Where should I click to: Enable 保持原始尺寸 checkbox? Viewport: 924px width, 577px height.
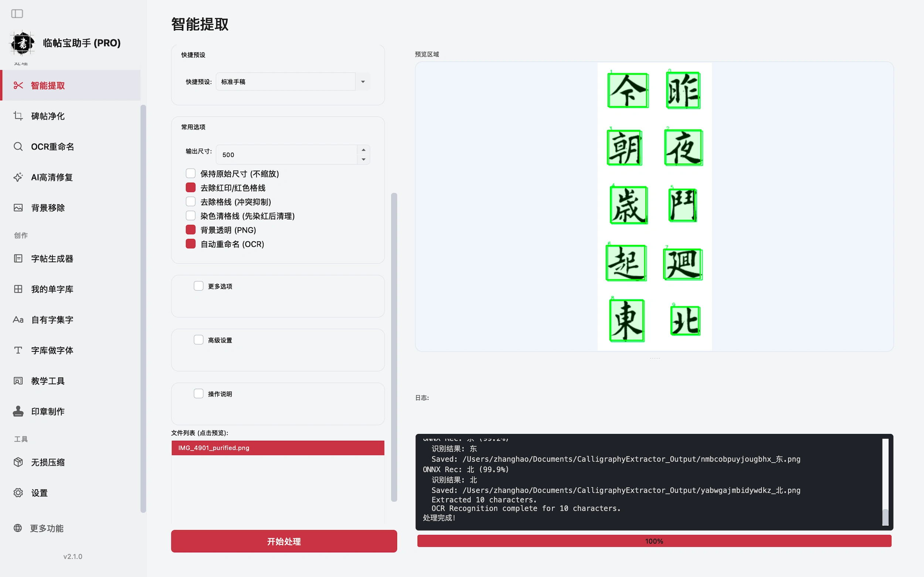(191, 173)
